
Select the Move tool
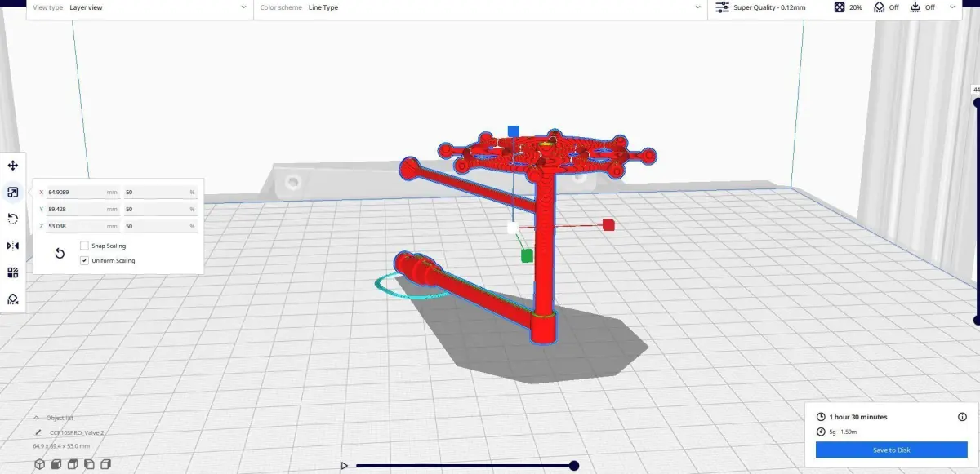coord(13,166)
